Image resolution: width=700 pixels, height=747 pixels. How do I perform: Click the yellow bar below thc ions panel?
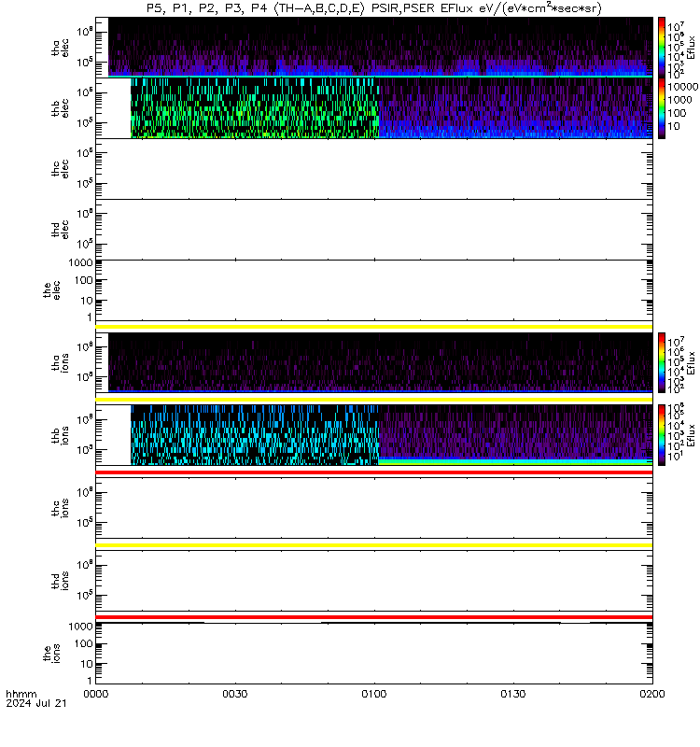(x=374, y=545)
